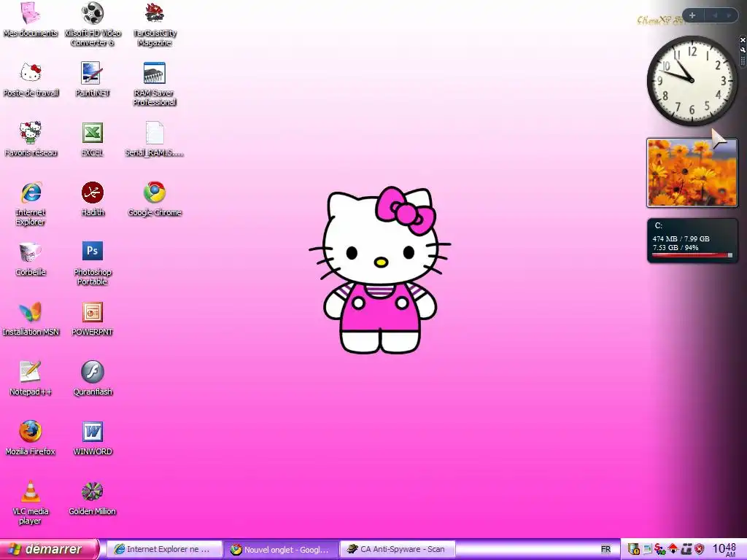Viewport: 747px width, 560px height.
Task: Launch Paint.NET from the desktop
Action: click(93, 79)
